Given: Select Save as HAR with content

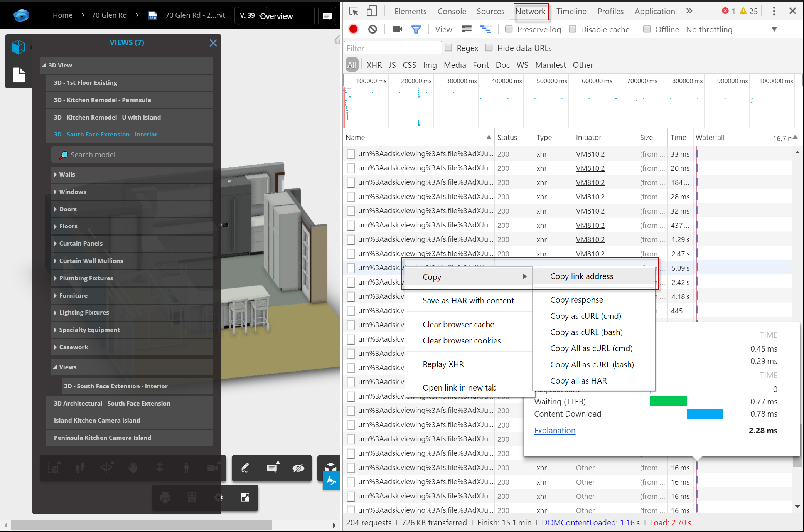Looking at the screenshot, I should (x=468, y=301).
